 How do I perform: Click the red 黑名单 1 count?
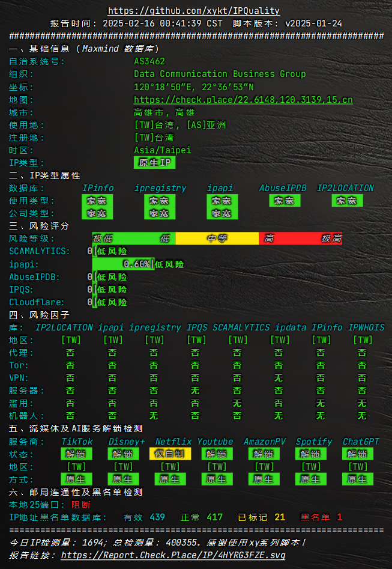(x=322, y=517)
